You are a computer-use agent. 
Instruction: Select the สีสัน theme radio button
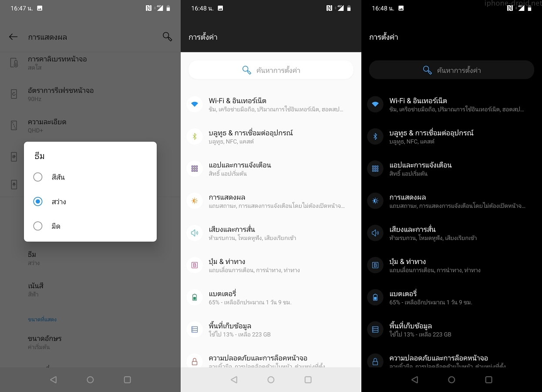[x=38, y=177]
